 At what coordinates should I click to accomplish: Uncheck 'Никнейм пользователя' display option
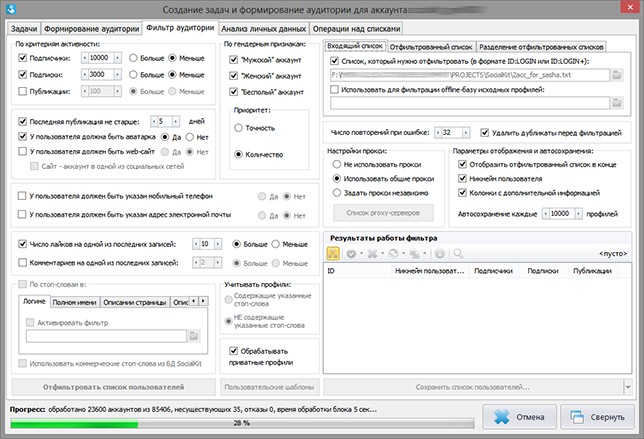pos(462,179)
